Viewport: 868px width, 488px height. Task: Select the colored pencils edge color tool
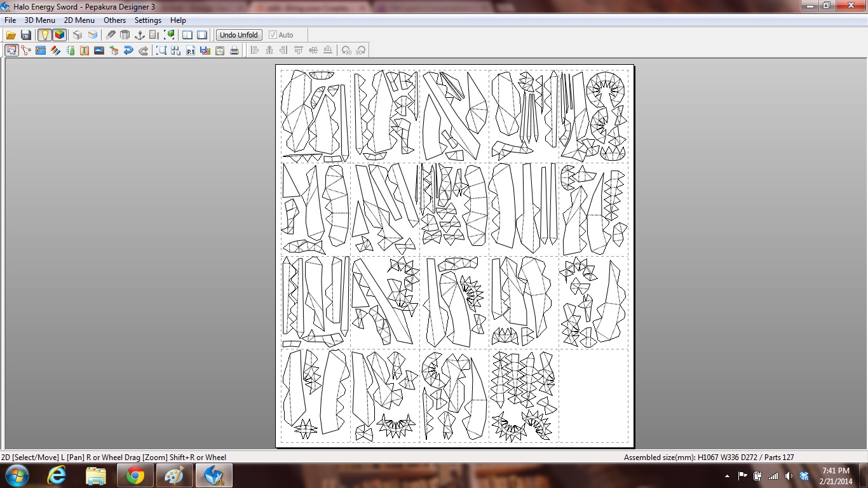(55, 51)
